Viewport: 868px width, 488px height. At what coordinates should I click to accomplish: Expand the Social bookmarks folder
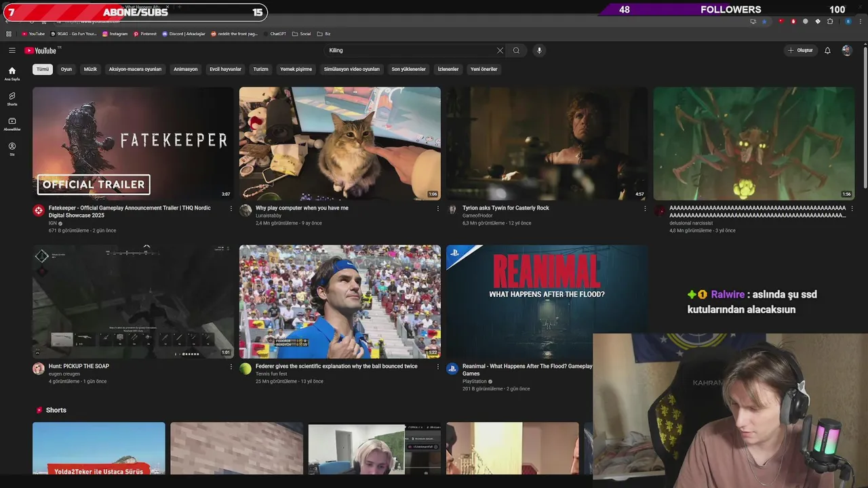point(302,33)
